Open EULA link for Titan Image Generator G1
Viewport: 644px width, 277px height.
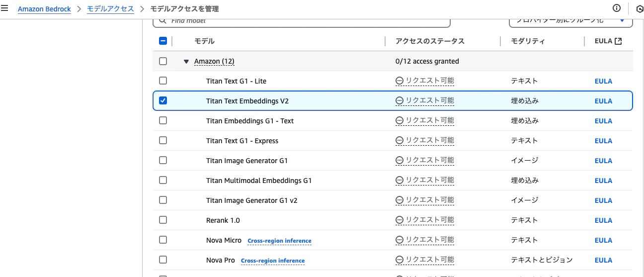[603, 161]
